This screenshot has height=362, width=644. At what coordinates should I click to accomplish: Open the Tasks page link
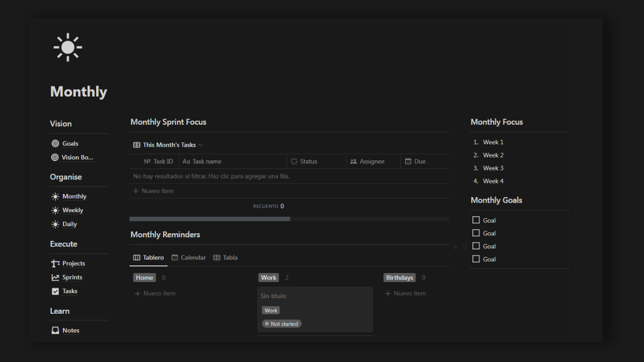coord(70,291)
